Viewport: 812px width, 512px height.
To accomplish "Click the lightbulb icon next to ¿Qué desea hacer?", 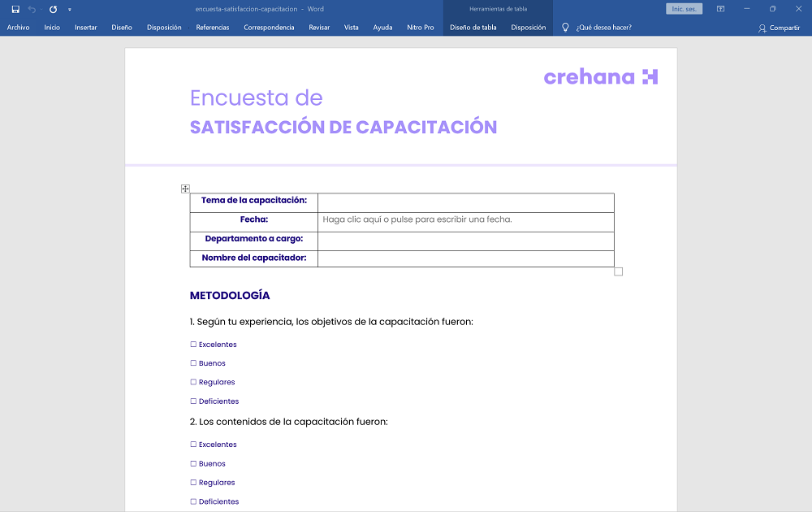I will (x=565, y=26).
